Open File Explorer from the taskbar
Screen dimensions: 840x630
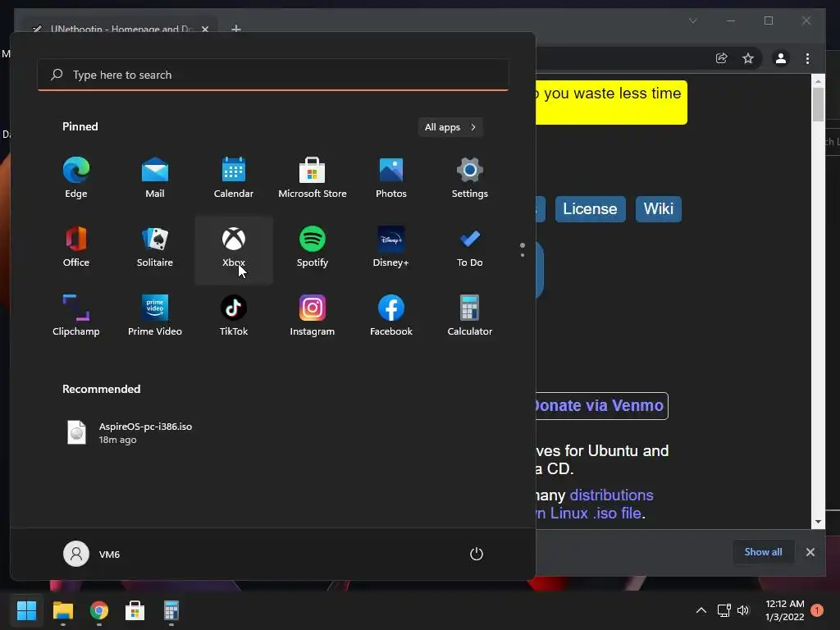(x=62, y=610)
